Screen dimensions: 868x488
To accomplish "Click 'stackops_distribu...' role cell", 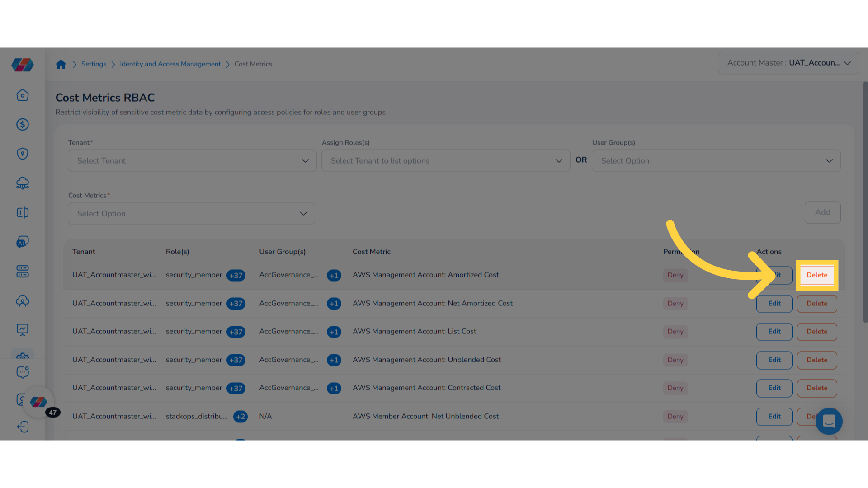I will coord(197,417).
